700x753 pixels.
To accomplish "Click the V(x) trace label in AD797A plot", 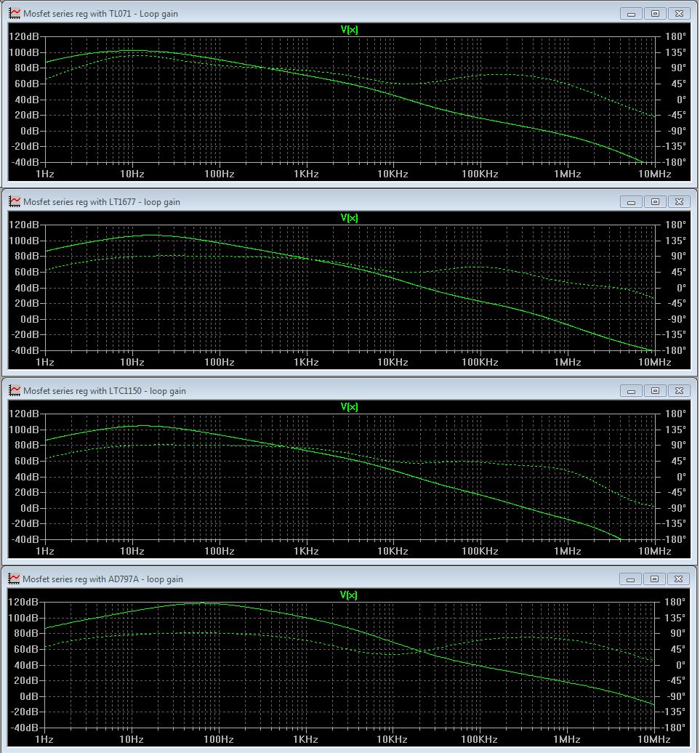I will (349, 595).
